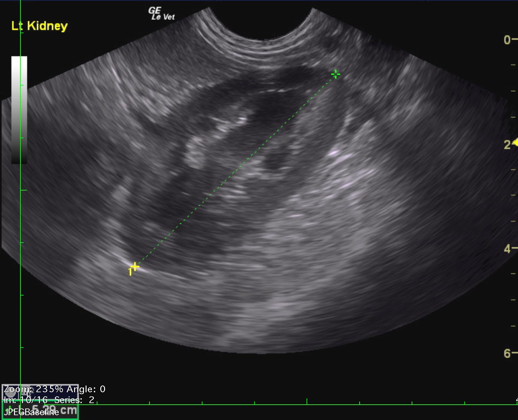Image resolution: width=518 pixels, height=420 pixels.
Task: Click the JPEGBaseline overlay text
Action: point(31,412)
